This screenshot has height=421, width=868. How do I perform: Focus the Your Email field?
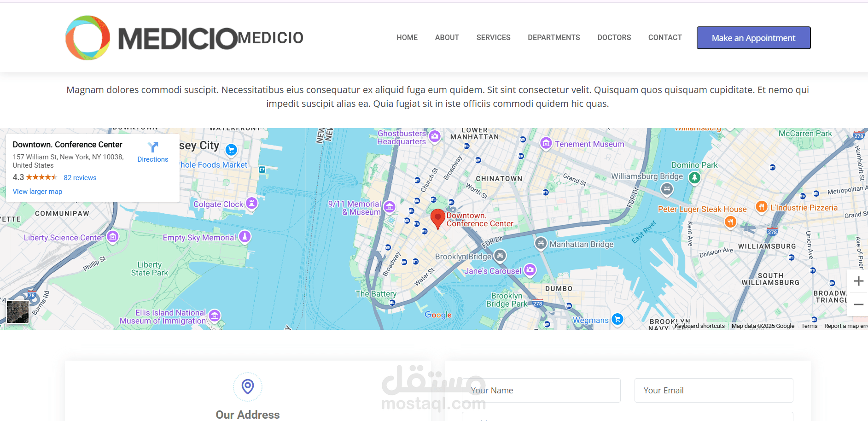pyautogui.click(x=714, y=390)
